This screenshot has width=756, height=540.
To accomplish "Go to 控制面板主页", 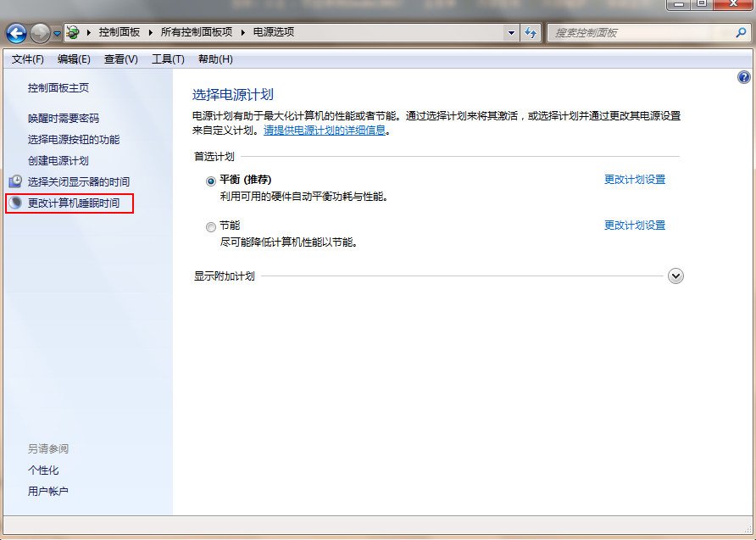I will pyautogui.click(x=58, y=88).
